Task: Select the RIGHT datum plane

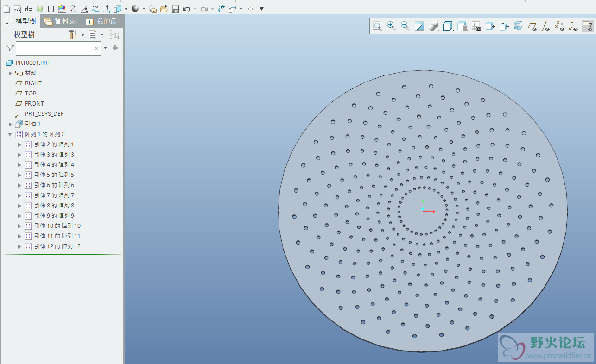Action: coord(33,83)
